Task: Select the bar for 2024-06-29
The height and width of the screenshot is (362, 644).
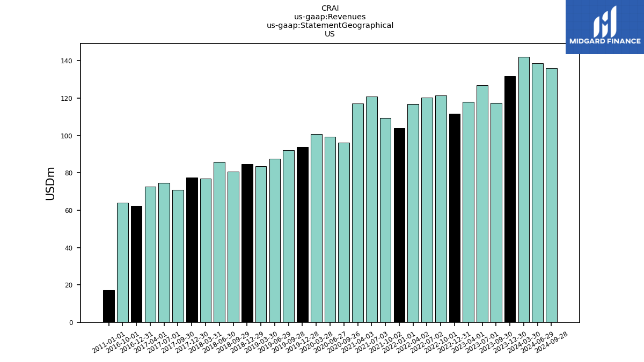Action: point(538,193)
